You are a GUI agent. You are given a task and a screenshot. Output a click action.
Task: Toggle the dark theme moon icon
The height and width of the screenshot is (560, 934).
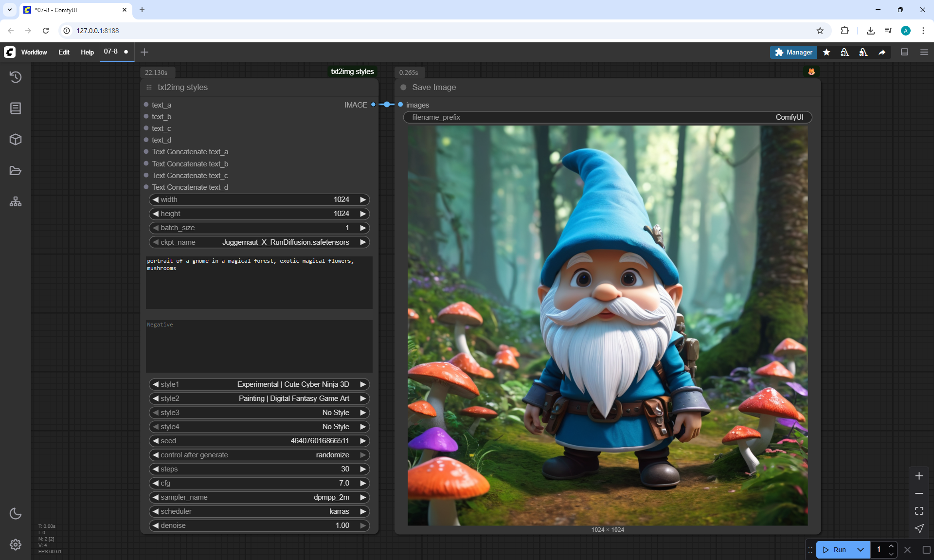coord(16,513)
